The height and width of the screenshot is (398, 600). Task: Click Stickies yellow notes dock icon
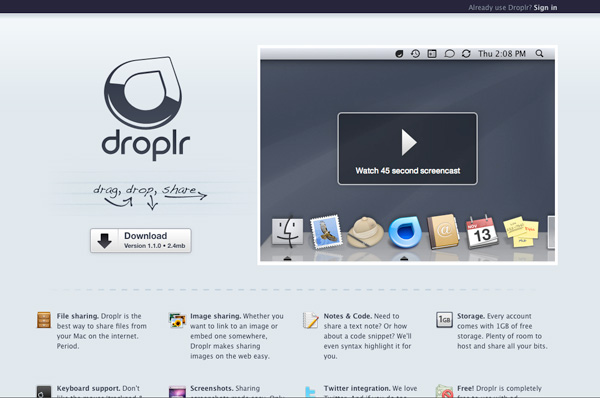(x=521, y=232)
